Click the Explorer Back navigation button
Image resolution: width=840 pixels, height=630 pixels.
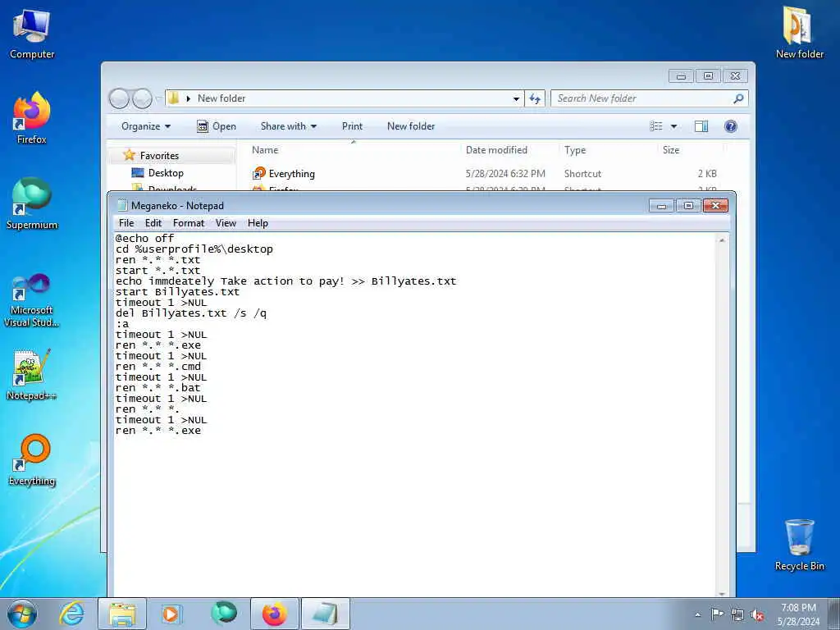coord(119,98)
